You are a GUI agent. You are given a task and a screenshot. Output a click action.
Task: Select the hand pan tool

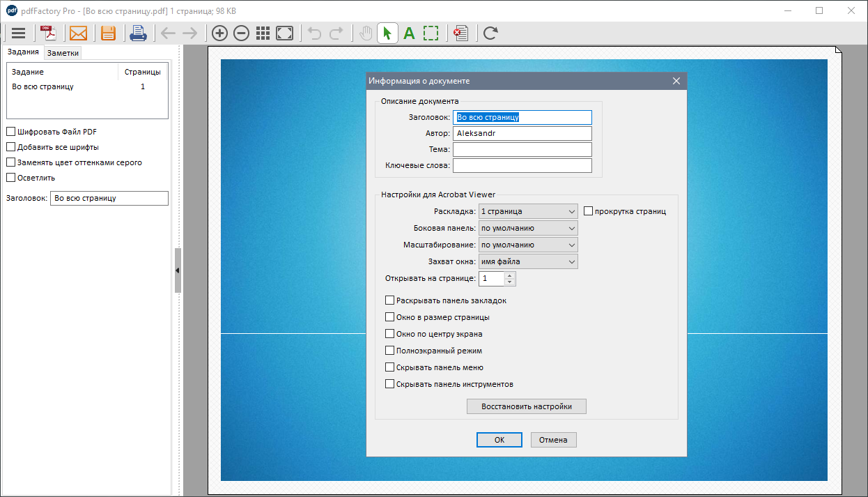366,33
